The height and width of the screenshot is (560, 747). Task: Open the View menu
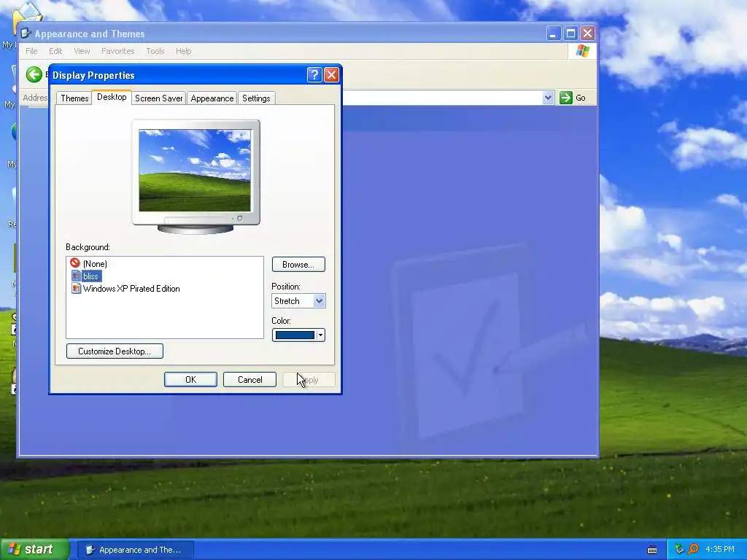82,51
